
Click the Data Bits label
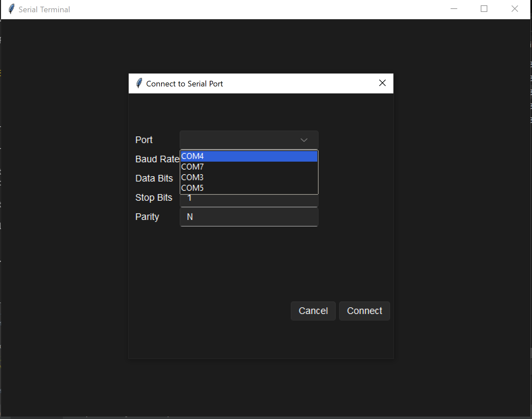point(154,179)
